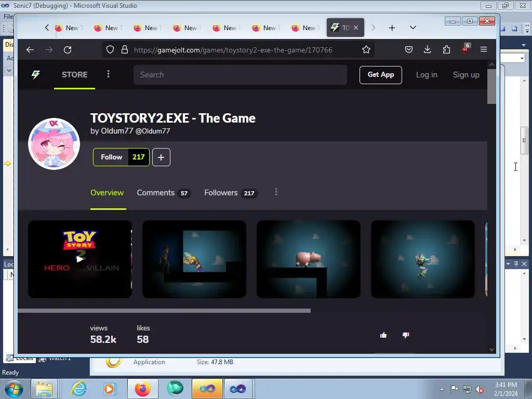The image size is (532, 399).
Task: Open tracking protection shield icon
Action: pyautogui.click(x=110, y=49)
